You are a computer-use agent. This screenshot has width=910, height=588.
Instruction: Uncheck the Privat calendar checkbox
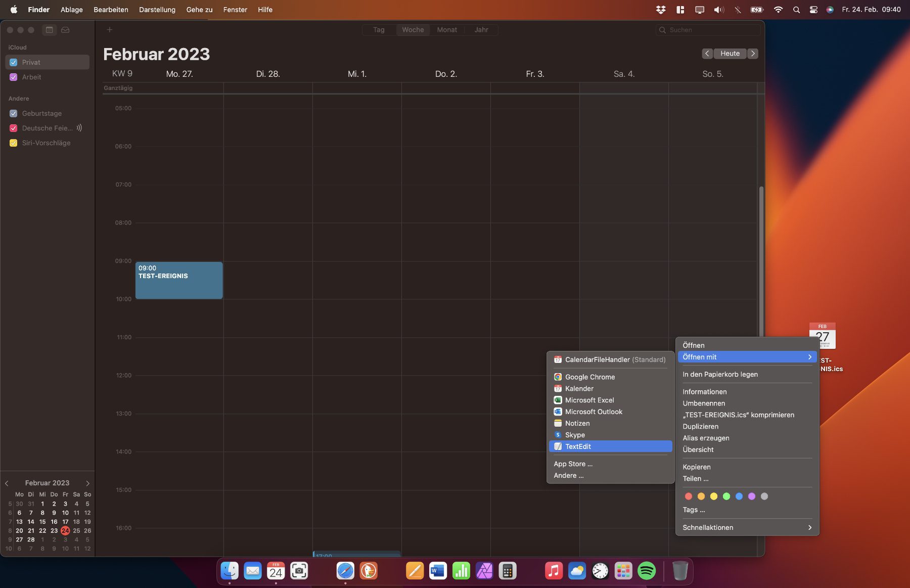click(14, 62)
